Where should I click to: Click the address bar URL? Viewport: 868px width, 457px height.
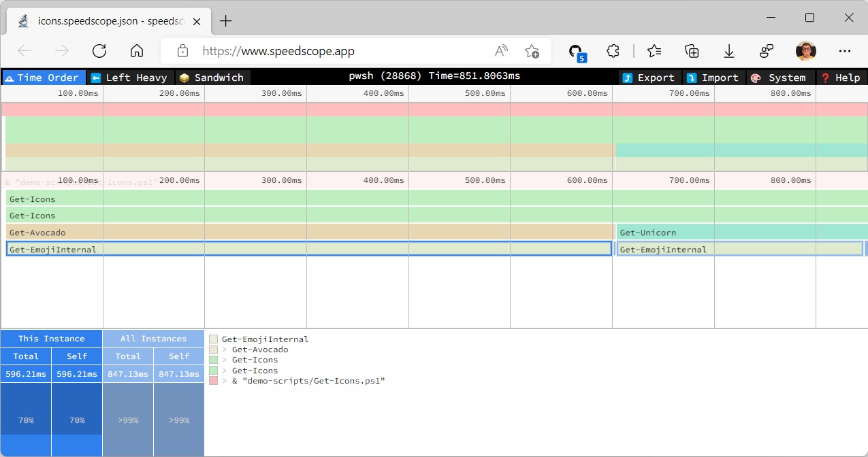[278, 51]
